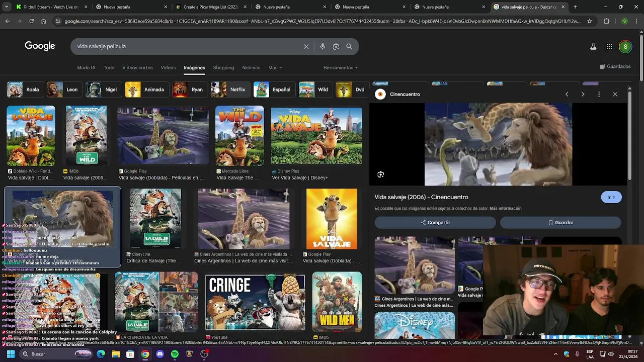Open the Doblaje Wiki Vida Salvaje thumbnail
The width and height of the screenshot is (644, 362).
pyautogui.click(x=31, y=136)
